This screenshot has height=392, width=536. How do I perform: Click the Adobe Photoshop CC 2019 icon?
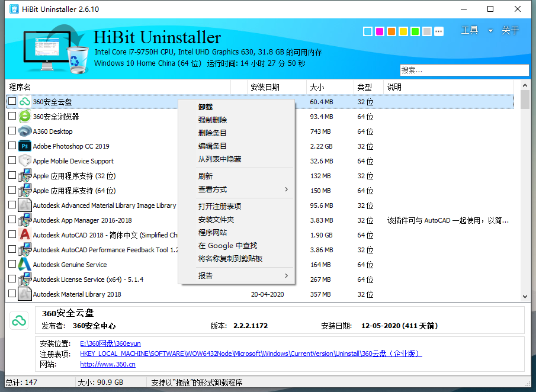point(25,146)
